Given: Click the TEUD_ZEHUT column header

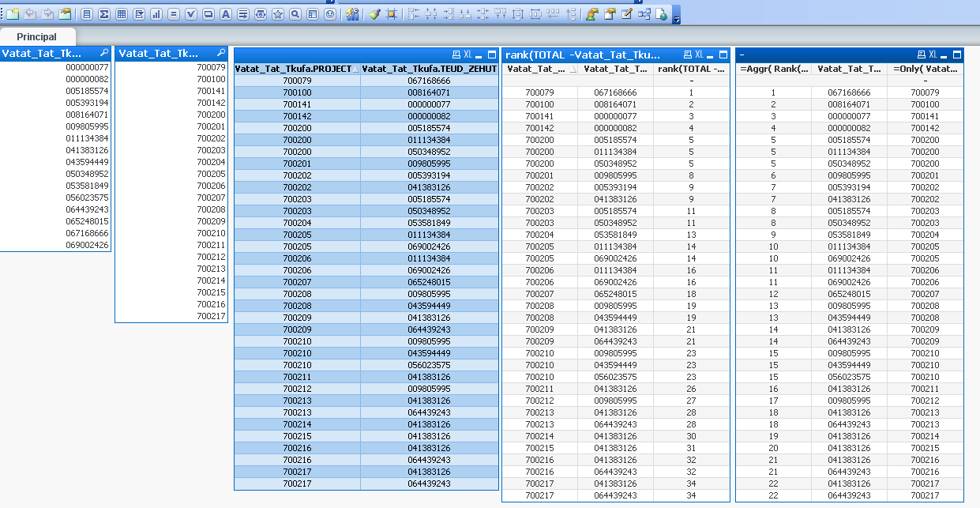Looking at the screenshot, I should click(x=429, y=69).
